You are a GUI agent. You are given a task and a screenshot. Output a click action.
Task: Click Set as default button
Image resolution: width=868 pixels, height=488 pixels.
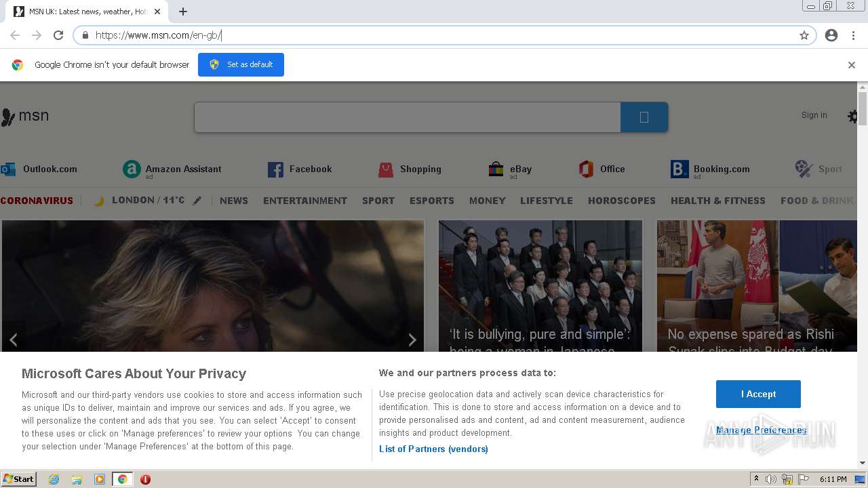coord(241,64)
